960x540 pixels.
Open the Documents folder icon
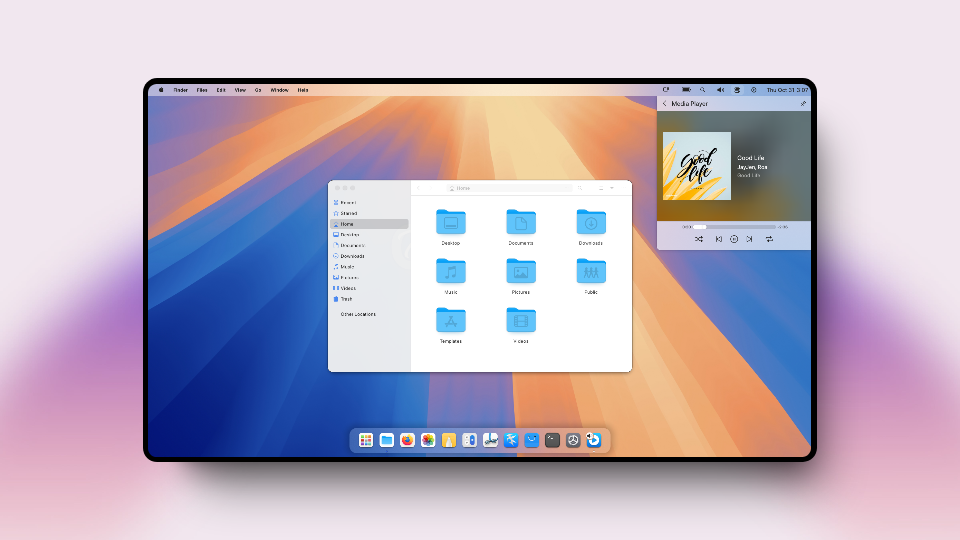click(x=521, y=222)
